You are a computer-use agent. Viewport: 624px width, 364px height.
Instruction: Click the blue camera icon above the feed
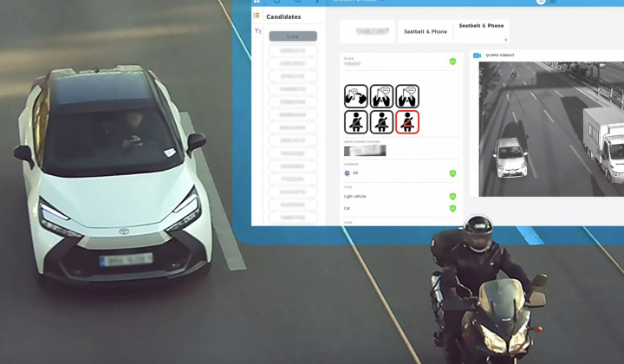coord(477,55)
